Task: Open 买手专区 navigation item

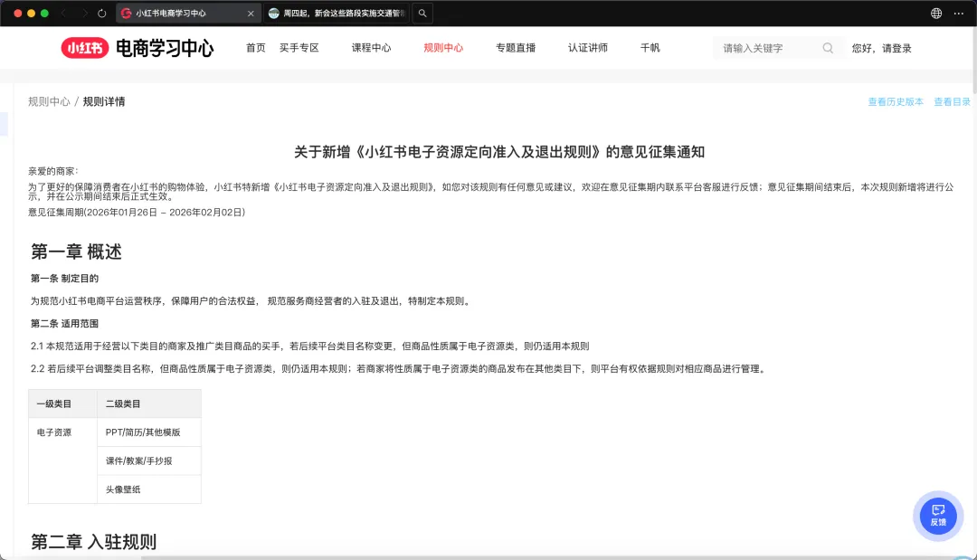Action: point(299,48)
